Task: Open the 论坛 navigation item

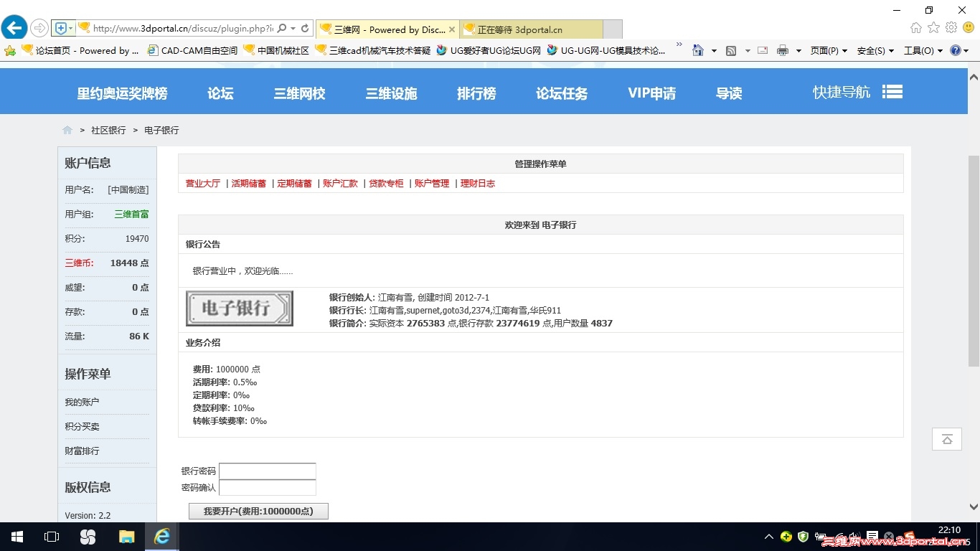Action: click(x=220, y=93)
